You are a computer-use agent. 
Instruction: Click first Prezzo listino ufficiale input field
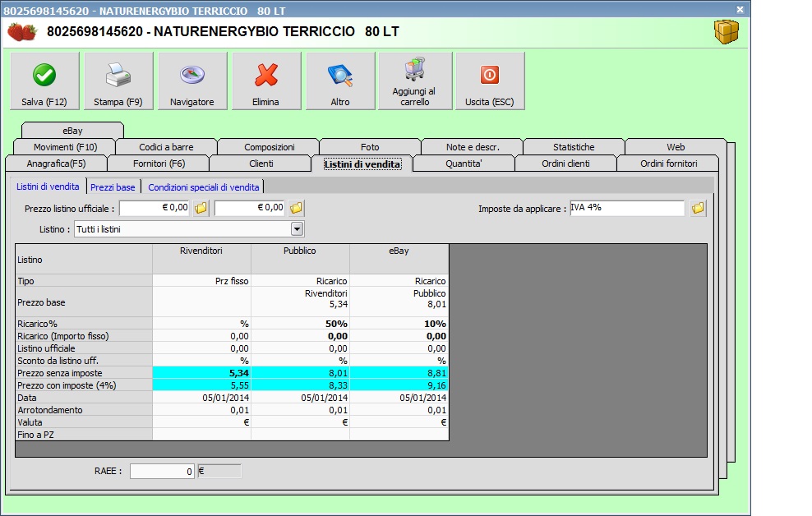point(155,208)
